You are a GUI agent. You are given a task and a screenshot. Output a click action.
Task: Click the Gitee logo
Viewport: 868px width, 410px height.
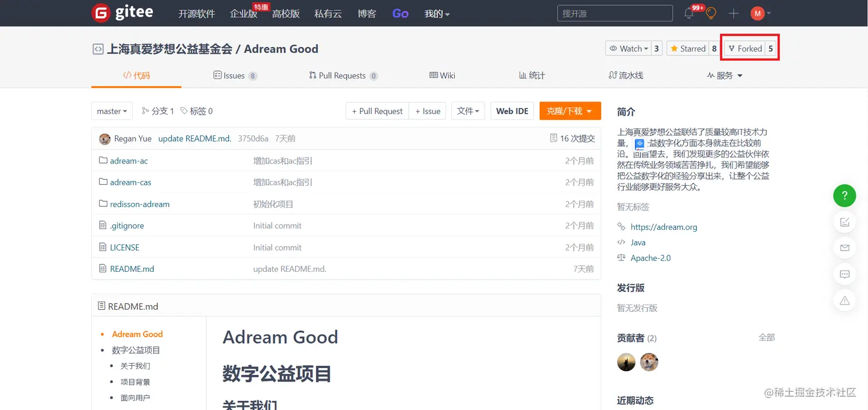(x=122, y=13)
